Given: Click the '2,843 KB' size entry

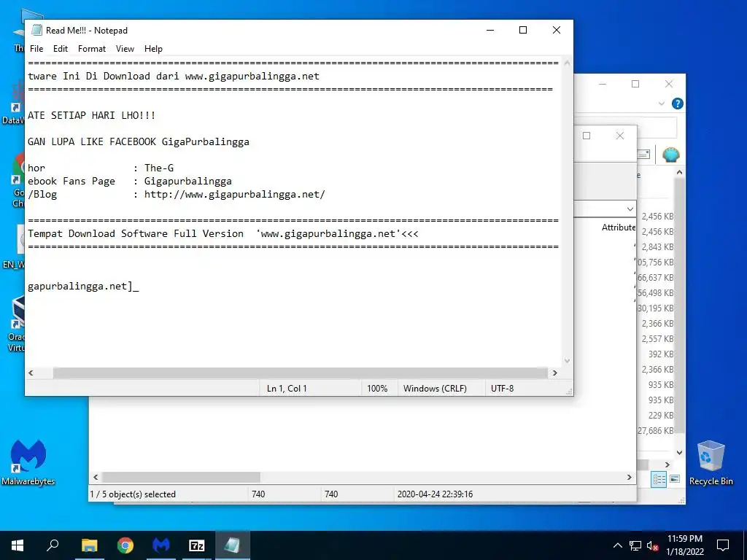Looking at the screenshot, I should pyautogui.click(x=657, y=247).
